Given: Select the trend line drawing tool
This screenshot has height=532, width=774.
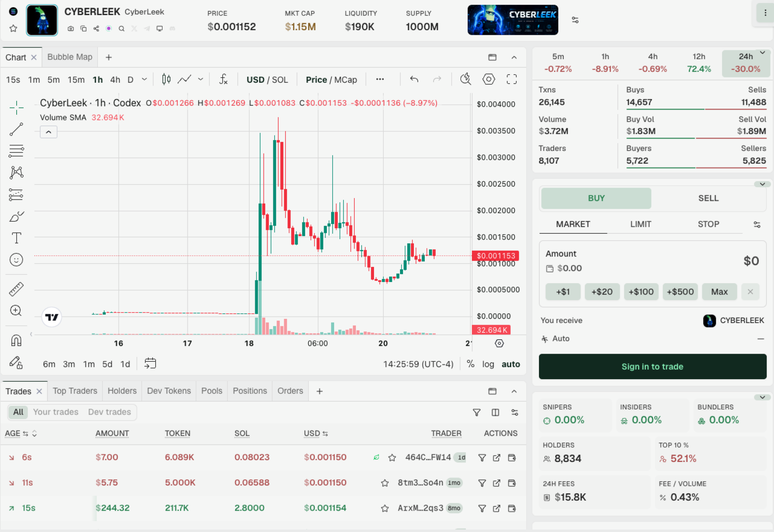Looking at the screenshot, I should tap(16, 129).
